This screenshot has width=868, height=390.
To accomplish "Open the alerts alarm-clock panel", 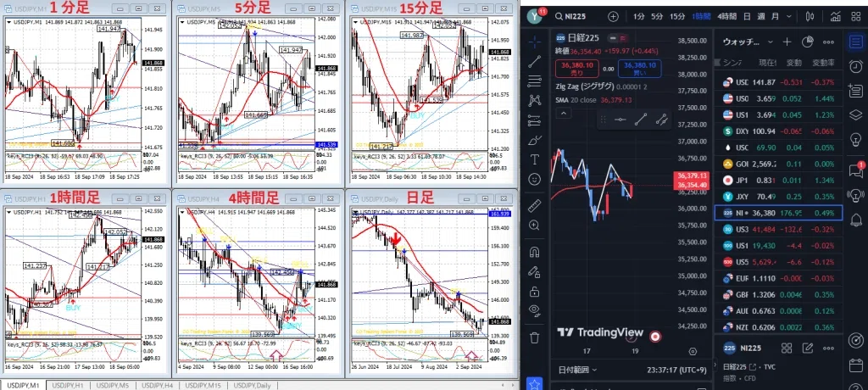I will pos(855,66).
